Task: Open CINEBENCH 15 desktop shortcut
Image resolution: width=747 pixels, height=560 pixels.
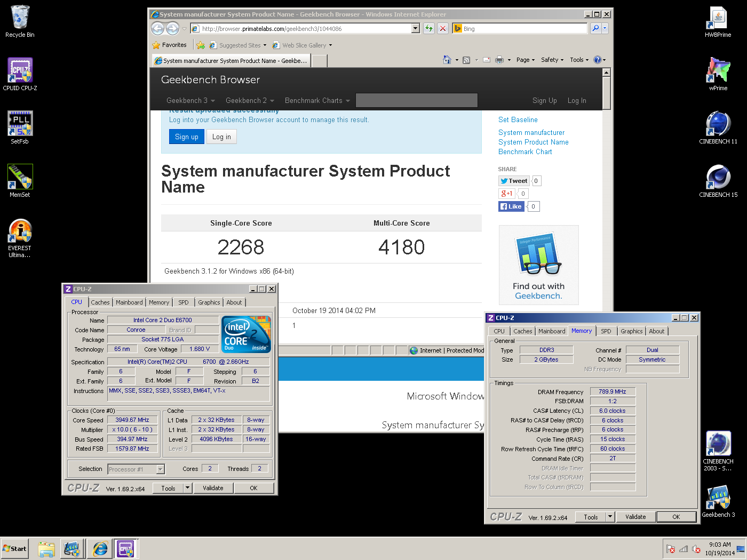Action: 718,181
